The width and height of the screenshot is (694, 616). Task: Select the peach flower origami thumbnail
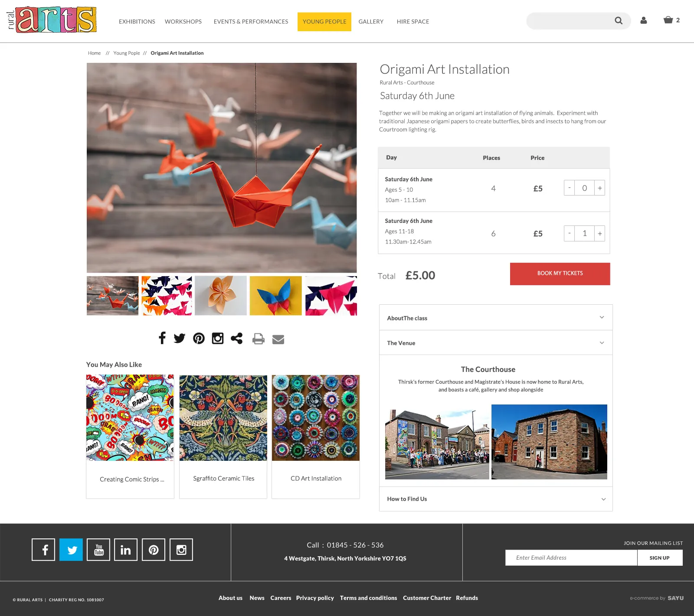pos(221,296)
